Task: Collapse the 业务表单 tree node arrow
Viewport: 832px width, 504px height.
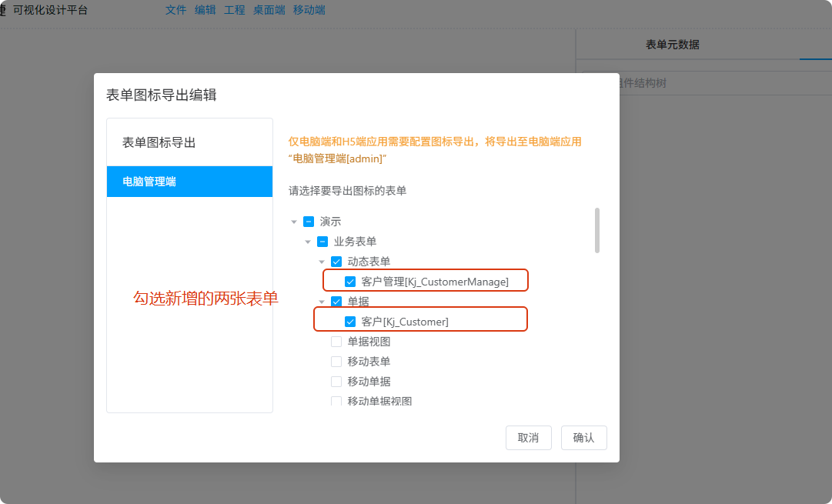Action: click(308, 242)
